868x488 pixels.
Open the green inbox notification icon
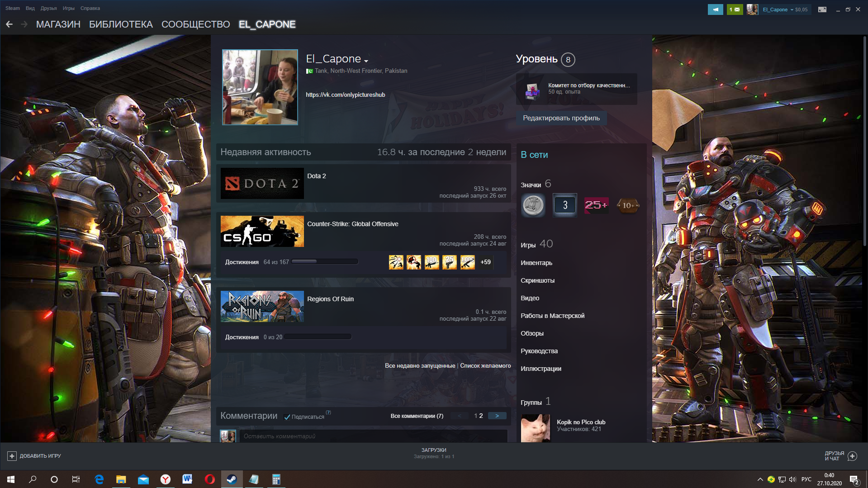pos(735,9)
